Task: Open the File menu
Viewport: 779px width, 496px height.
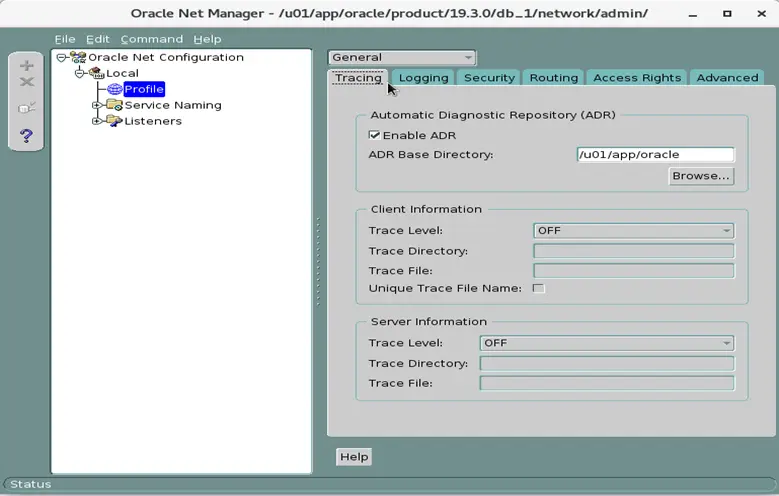Action: tap(65, 39)
